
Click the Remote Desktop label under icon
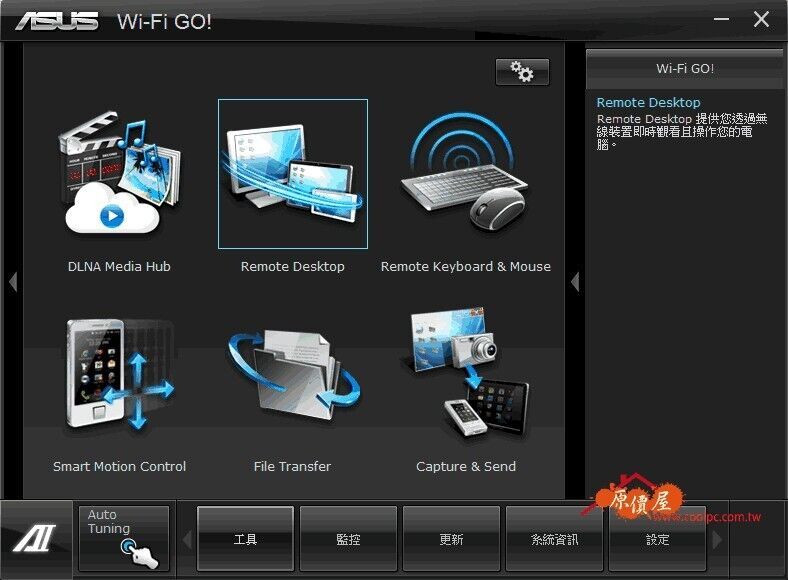292,266
